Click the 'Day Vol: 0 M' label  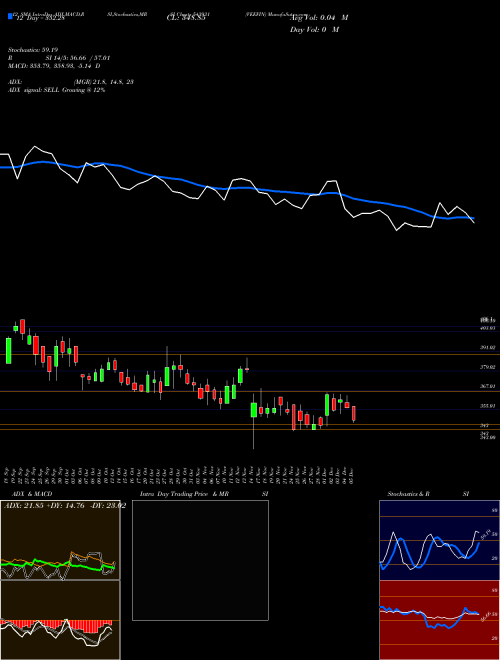314,30
